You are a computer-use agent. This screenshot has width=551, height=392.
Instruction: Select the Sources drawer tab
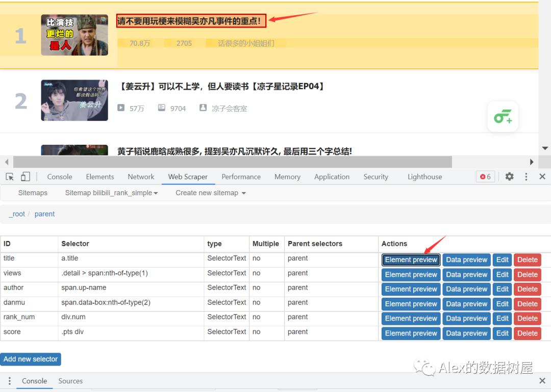pos(70,381)
